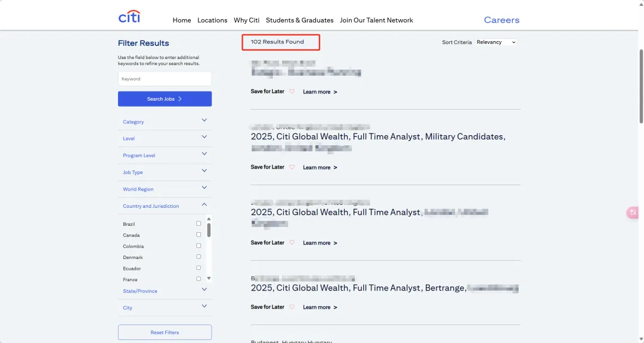This screenshot has width=644, height=343.
Task: Expand the Level filter section
Action: pyautogui.click(x=165, y=138)
